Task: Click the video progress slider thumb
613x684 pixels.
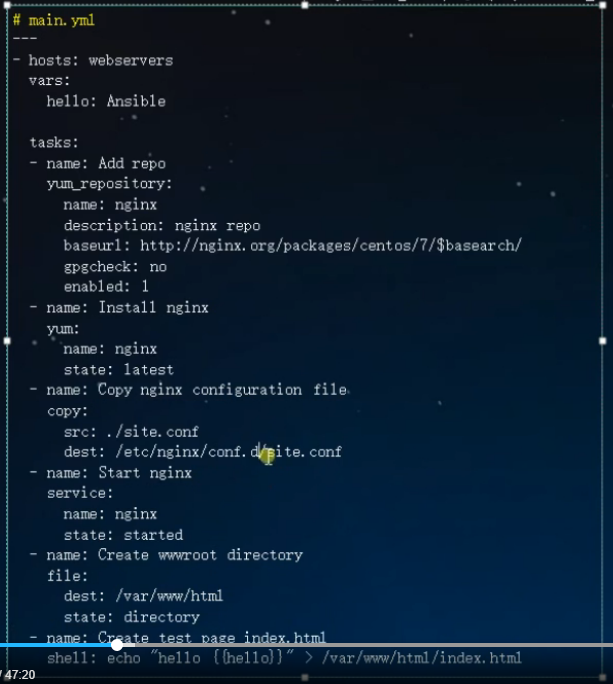Action: pos(117,645)
